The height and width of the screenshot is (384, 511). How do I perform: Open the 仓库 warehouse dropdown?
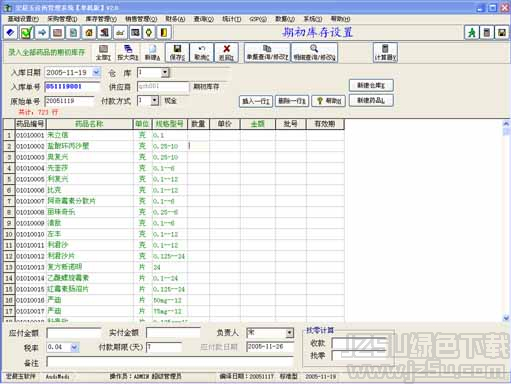pyautogui.click(x=165, y=72)
